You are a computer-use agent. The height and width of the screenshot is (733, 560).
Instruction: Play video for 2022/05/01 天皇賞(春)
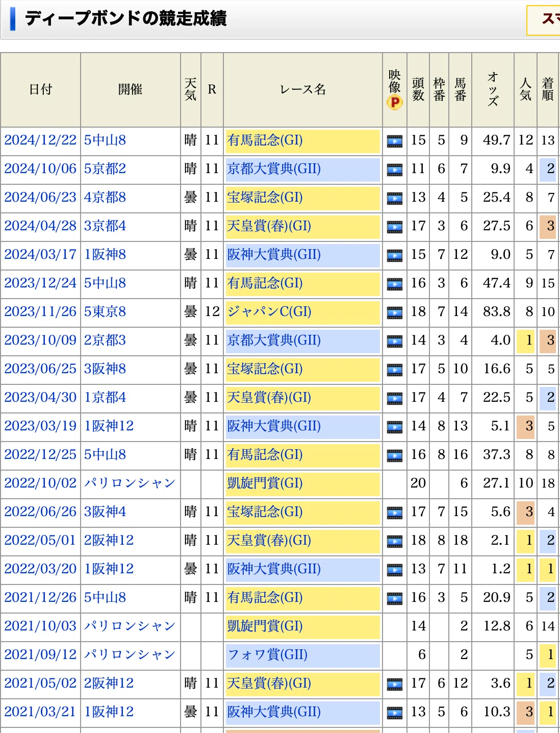point(394,541)
